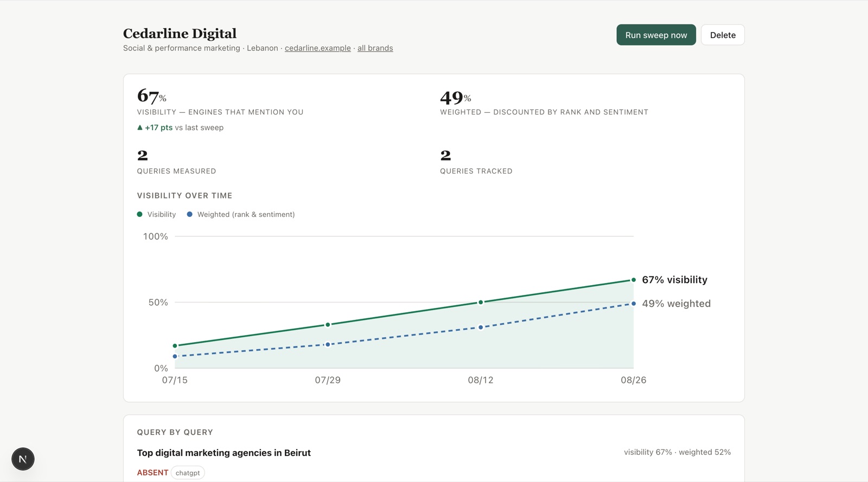Screen dimensions: 868x482
Task: Click the green Visibility legend dot
Action: click(140, 214)
